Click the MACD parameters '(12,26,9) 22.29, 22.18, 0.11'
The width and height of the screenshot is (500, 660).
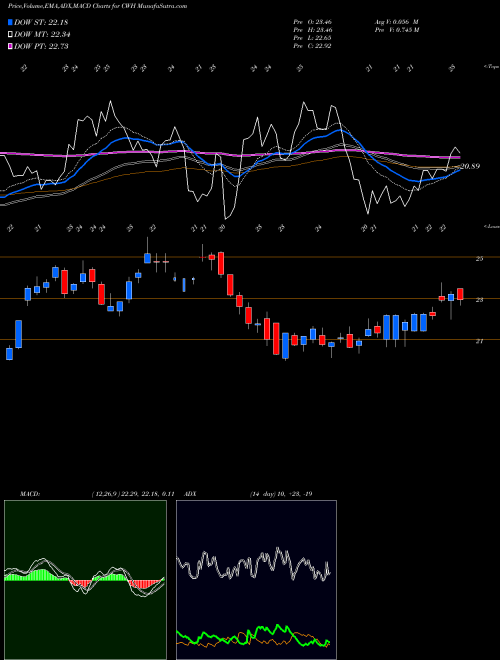pyautogui.click(x=133, y=494)
